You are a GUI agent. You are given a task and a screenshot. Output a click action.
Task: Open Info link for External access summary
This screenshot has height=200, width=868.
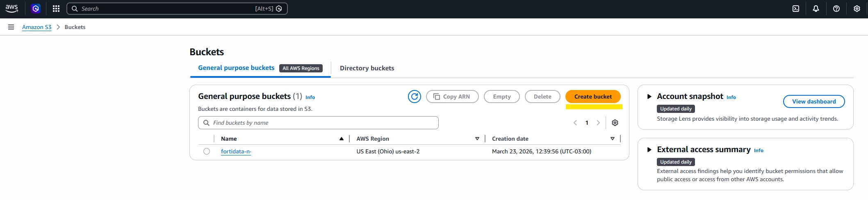[x=759, y=151]
